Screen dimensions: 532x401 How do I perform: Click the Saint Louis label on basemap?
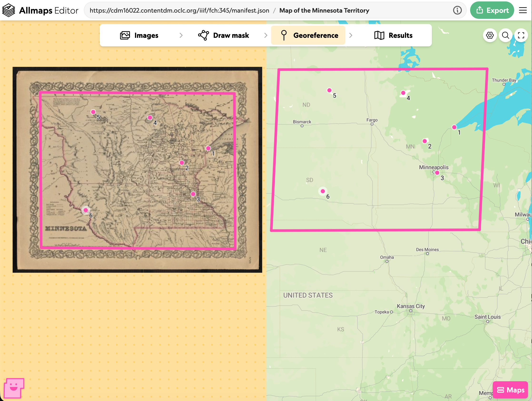pos(487,317)
